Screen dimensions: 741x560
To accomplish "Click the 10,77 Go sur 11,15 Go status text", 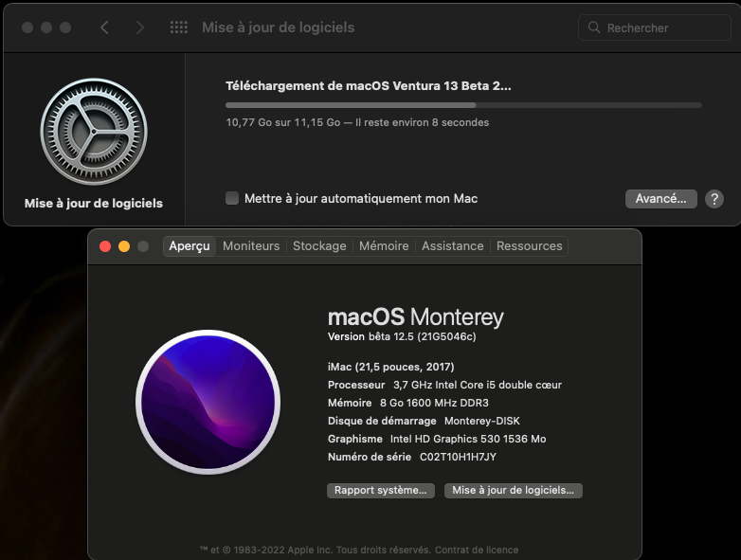I will tap(357, 122).
